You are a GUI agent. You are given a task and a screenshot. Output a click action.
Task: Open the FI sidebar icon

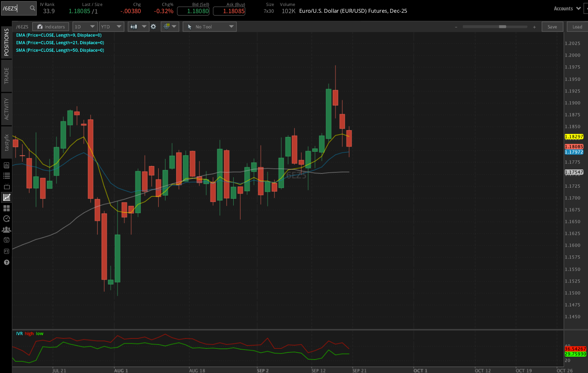pos(6,251)
